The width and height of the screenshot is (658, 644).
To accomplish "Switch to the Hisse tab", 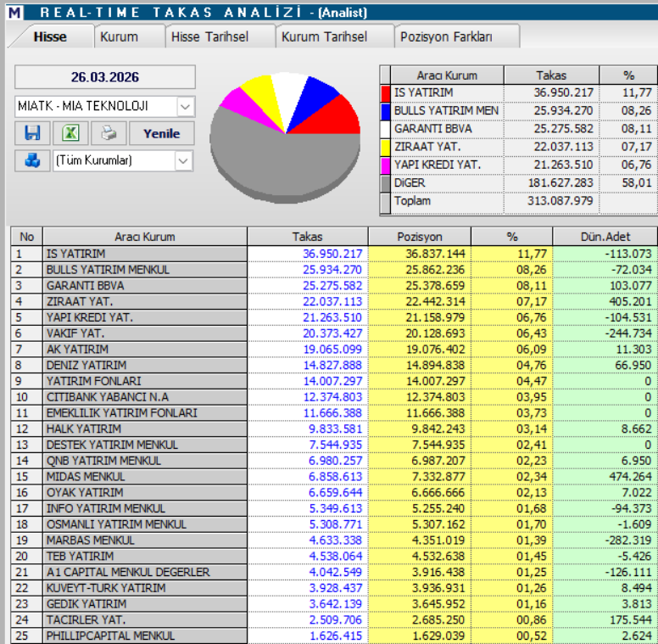I will pos(50,37).
